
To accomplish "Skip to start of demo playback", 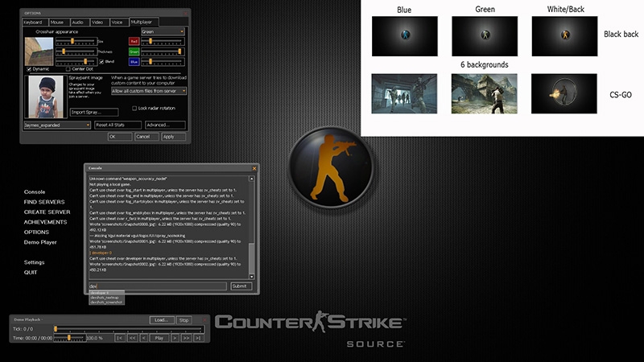I will click(119, 338).
